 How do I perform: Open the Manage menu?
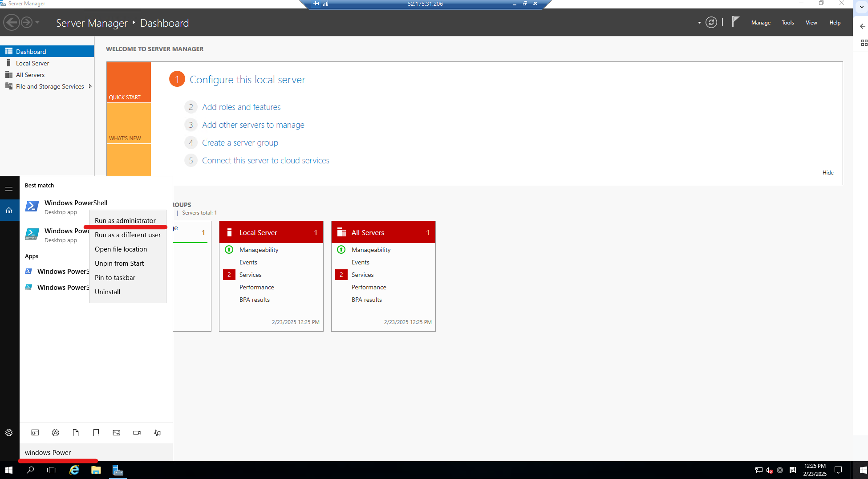pyautogui.click(x=761, y=23)
